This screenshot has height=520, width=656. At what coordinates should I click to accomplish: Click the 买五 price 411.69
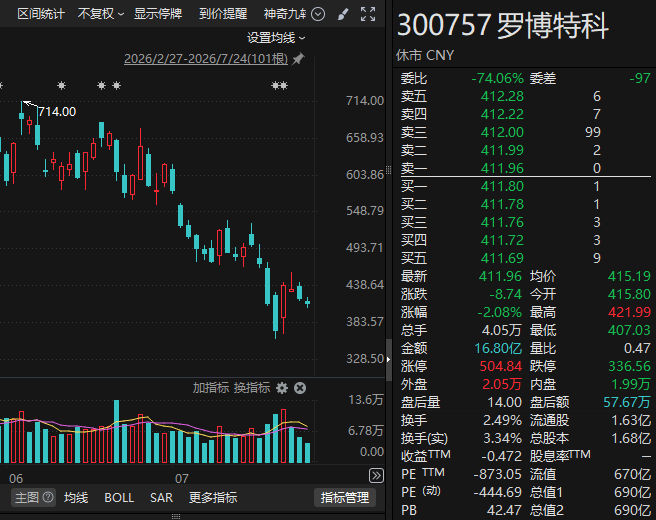click(502, 258)
